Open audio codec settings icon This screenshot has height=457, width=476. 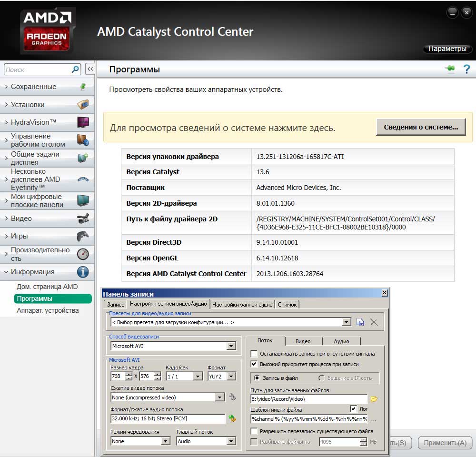click(232, 418)
